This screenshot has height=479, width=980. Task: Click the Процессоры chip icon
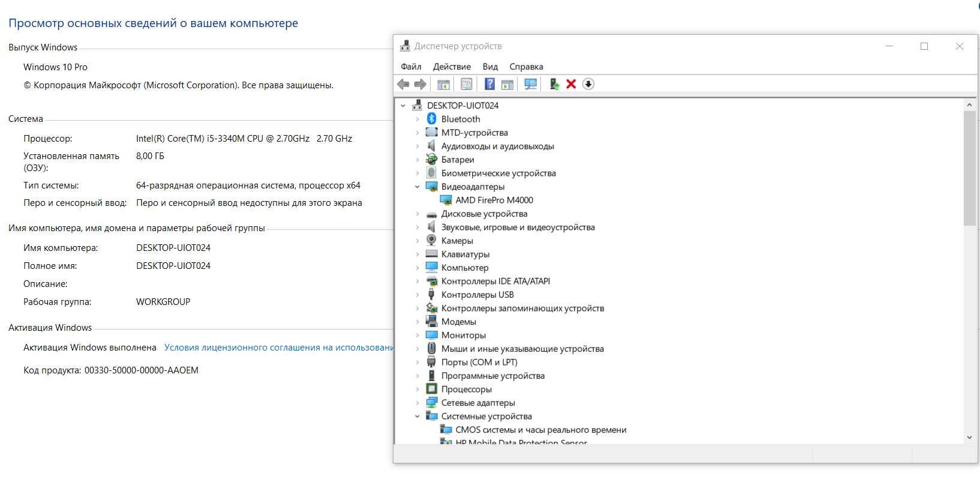(431, 389)
